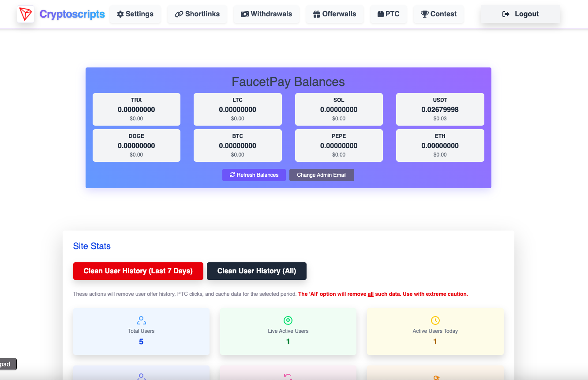Viewport: 588px width, 380px height.
Task: Click the Active Users Today label
Action: (x=435, y=331)
